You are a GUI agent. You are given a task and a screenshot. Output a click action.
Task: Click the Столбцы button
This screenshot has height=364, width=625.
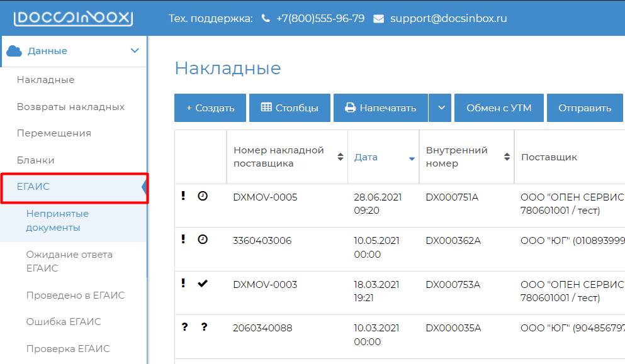tap(290, 108)
